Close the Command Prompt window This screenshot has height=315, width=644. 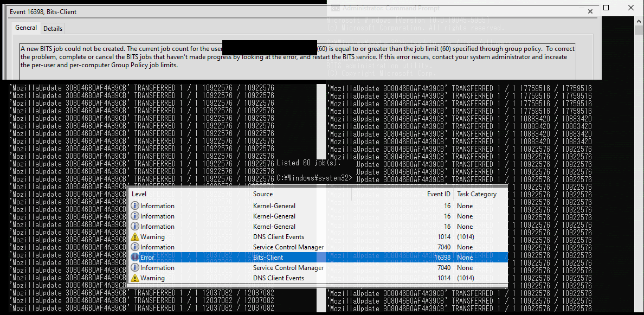click(632, 8)
